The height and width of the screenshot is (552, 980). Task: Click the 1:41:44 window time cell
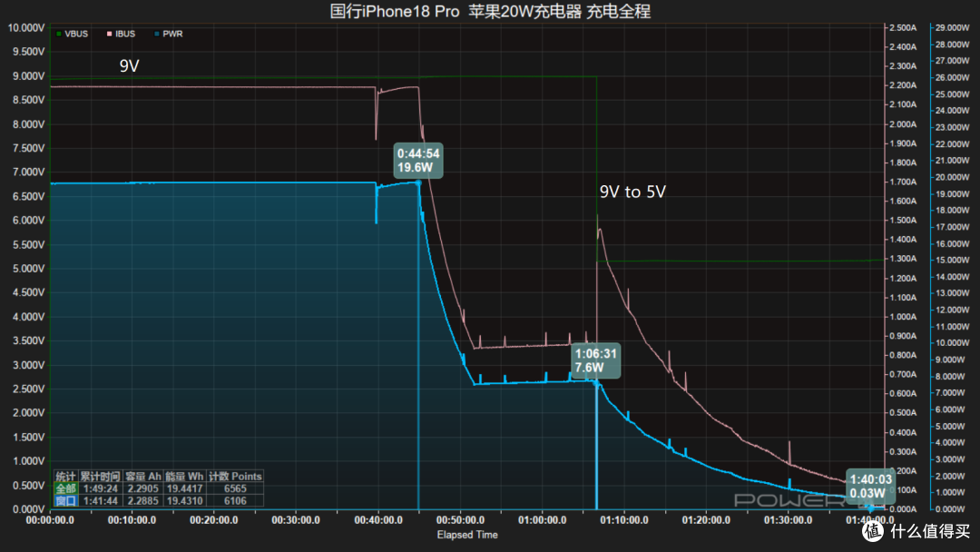click(100, 501)
